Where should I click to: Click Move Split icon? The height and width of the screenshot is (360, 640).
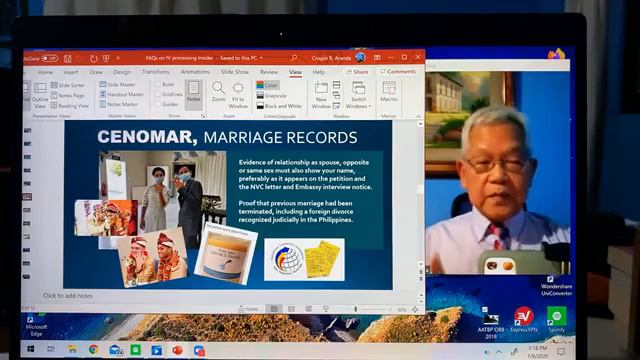tap(336, 106)
